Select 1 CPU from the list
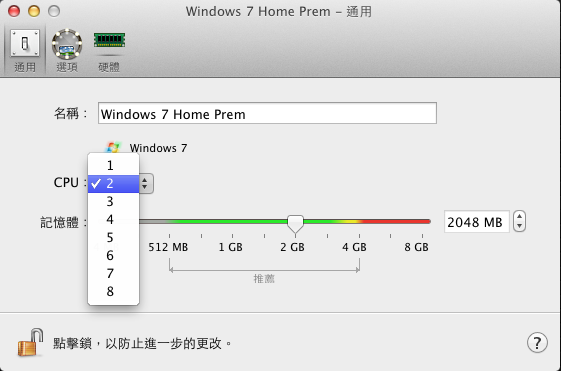Screen dimensions: 561x371 coord(113,165)
